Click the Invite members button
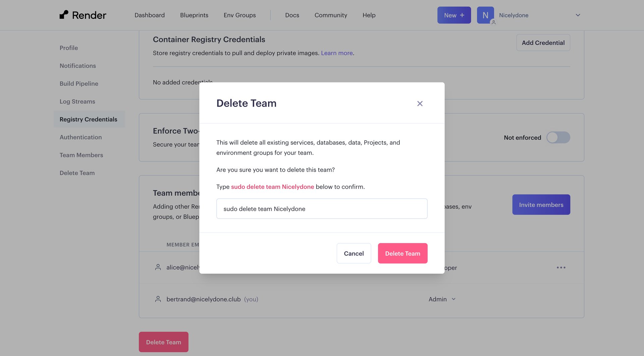 tap(541, 204)
